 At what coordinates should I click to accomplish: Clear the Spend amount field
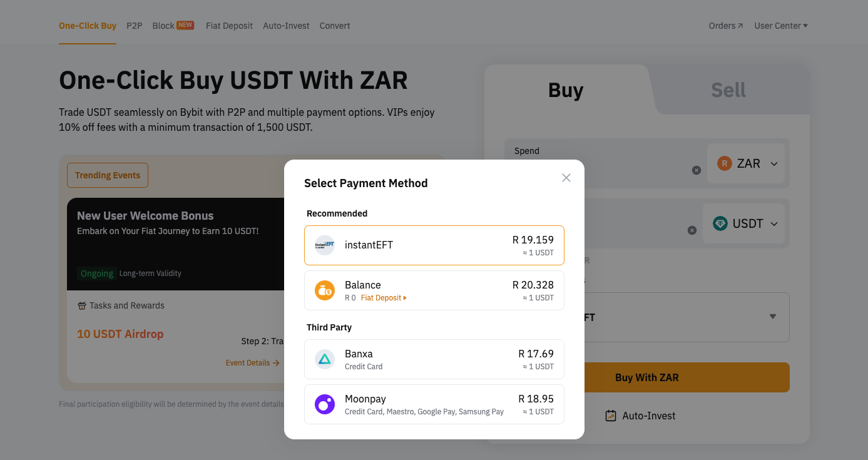click(x=697, y=170)
